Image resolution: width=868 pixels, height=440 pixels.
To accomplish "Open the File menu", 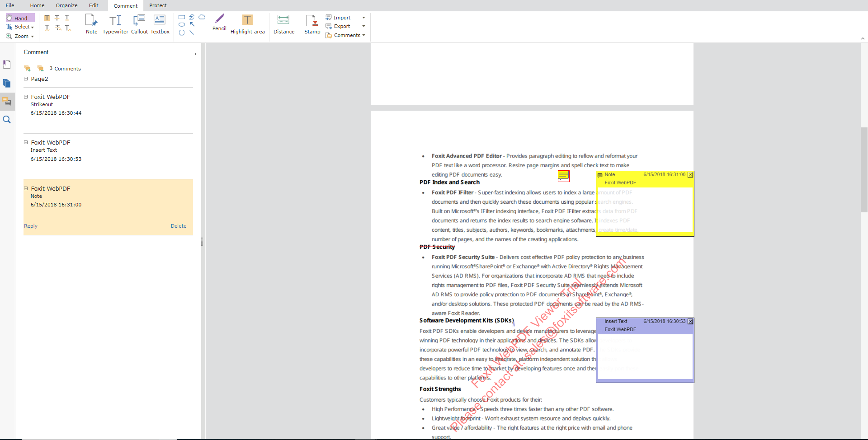I will 10,5.
